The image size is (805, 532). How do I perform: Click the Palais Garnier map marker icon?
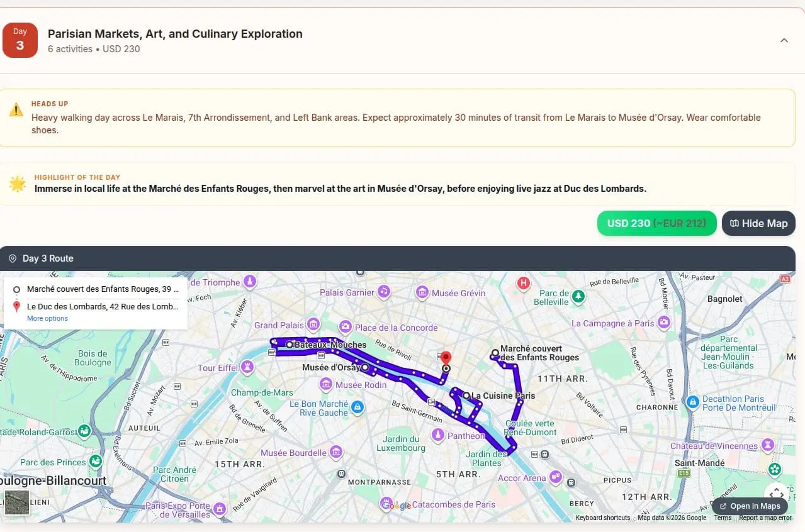click(x=384, y=292)
